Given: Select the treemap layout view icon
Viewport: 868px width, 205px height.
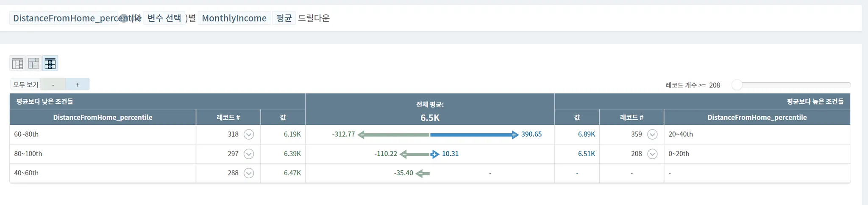Looking at the screenshot, I should (x=34, y=64).
